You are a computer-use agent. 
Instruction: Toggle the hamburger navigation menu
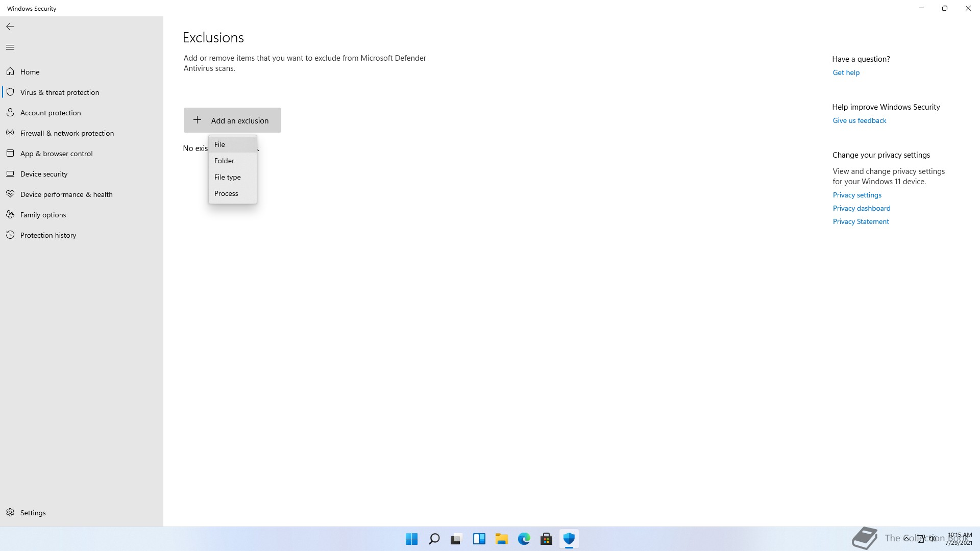coord(10,47)
